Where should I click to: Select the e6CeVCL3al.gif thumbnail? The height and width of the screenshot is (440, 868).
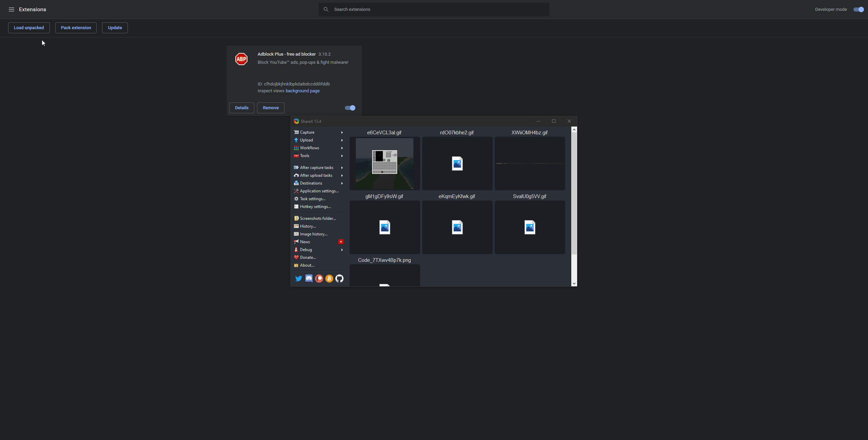[384, 164]
